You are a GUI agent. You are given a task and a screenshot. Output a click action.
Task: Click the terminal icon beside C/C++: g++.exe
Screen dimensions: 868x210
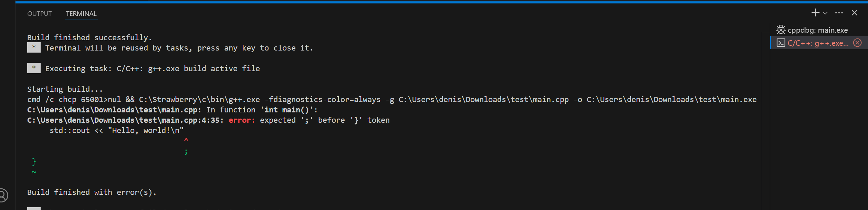[x=781, y=43]
